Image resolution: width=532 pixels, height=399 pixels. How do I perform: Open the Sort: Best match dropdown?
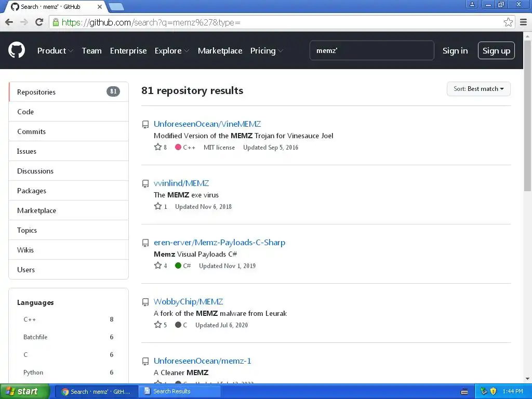478,89
